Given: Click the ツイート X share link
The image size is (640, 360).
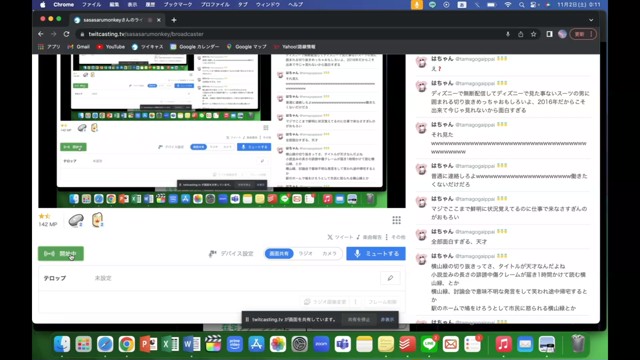Looking at the screenshot, I should (x=340, y=237).
